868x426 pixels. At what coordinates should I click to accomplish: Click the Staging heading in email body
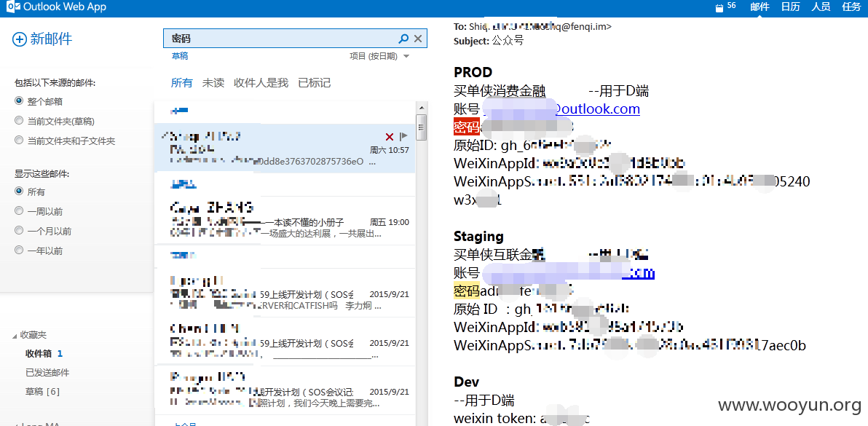click(x=478, y=236)
